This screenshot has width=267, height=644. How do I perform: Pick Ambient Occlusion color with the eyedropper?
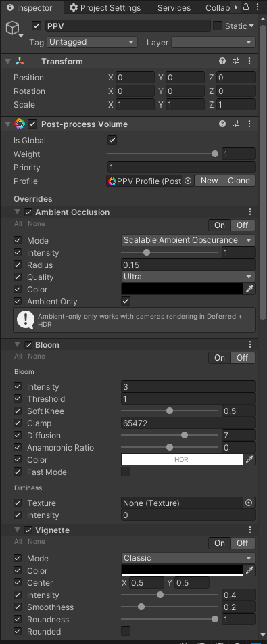pyautogui.click(x=249, y=289)
